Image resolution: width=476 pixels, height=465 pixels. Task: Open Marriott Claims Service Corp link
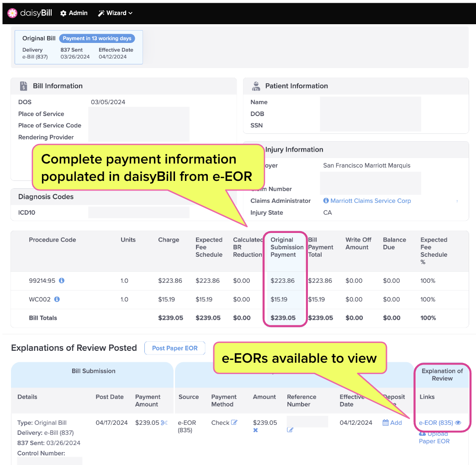[370, 201]
